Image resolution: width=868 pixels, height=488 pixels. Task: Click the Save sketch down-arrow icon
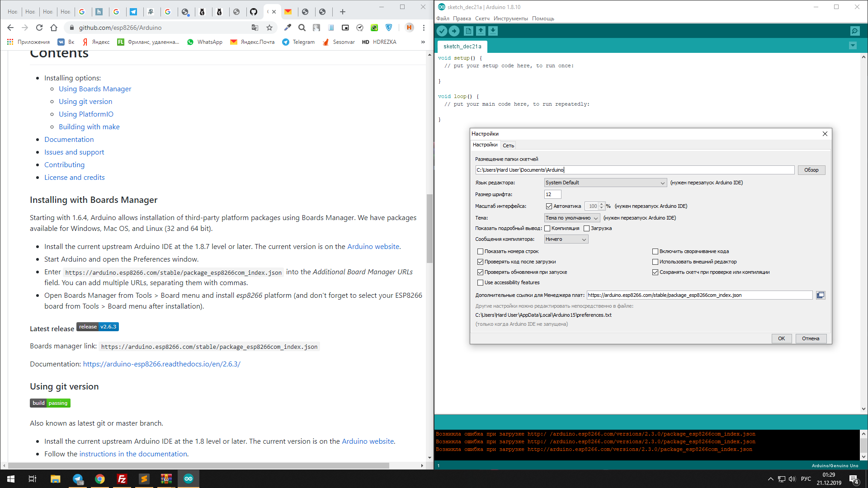click(x=493, y=31)
